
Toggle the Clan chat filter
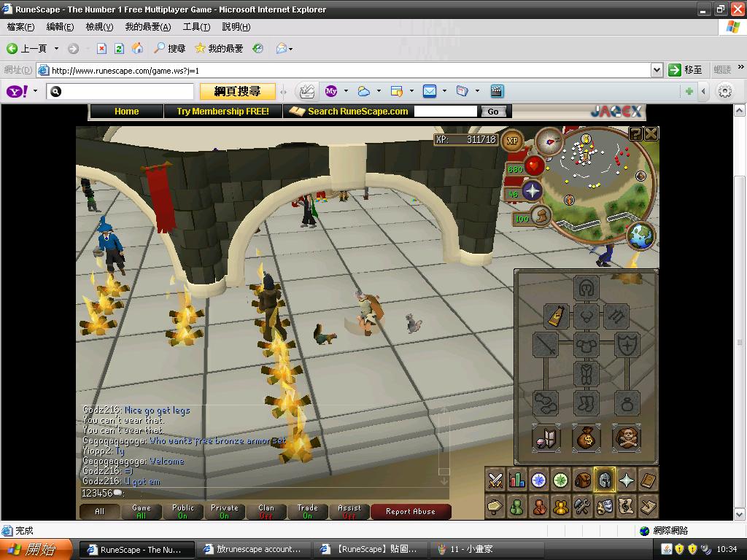click(x=266, y=511)
